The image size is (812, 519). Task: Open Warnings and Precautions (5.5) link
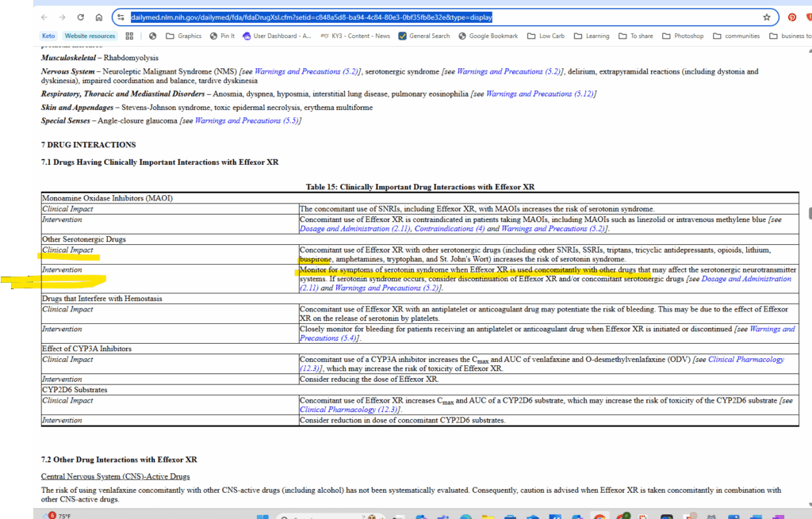click(247, 120)
